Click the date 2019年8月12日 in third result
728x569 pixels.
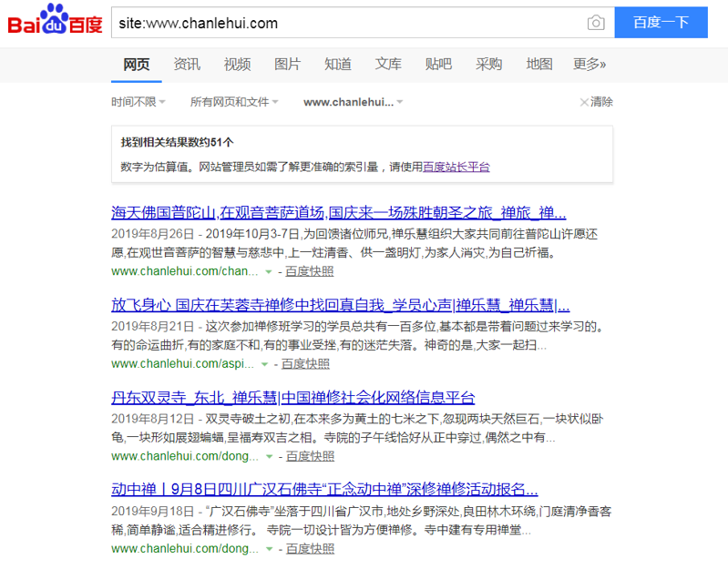pyautogui.click(x=153, y=419)
